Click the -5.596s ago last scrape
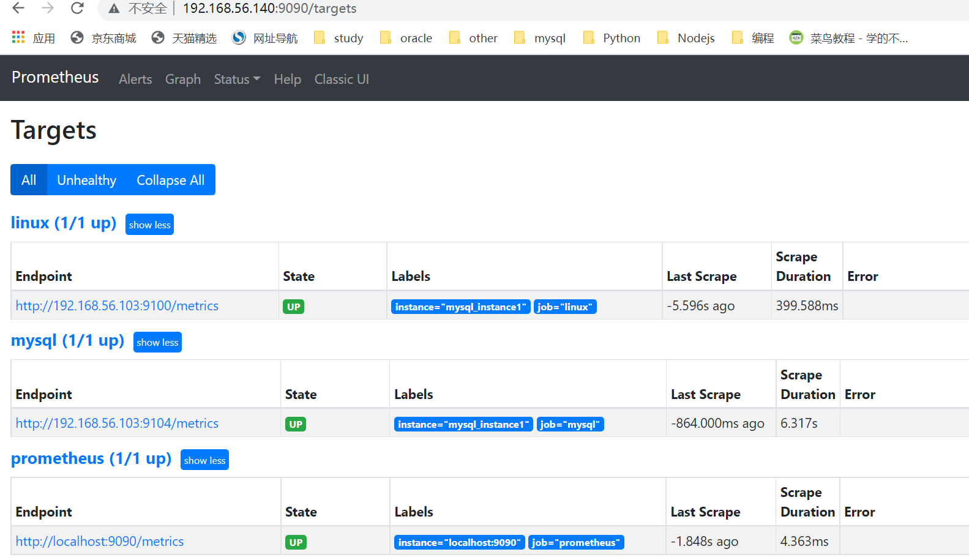Image resolution: width=969 pixels, height=560 pixels. tap(700, 305)
